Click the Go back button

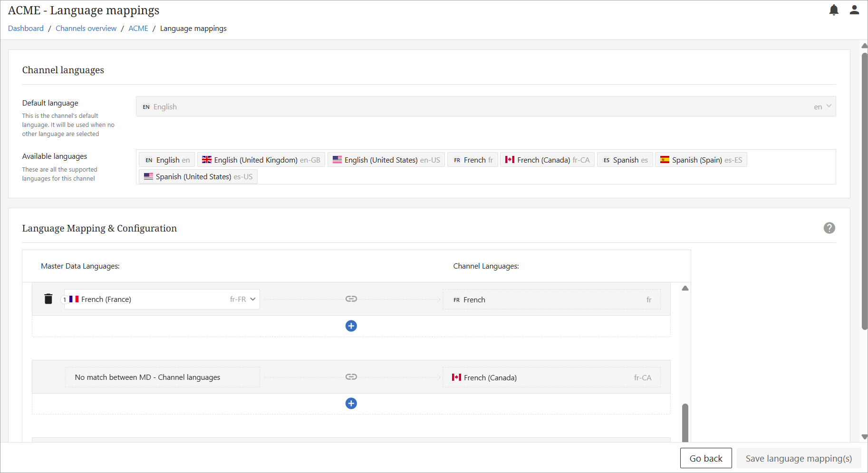point(705,458)
